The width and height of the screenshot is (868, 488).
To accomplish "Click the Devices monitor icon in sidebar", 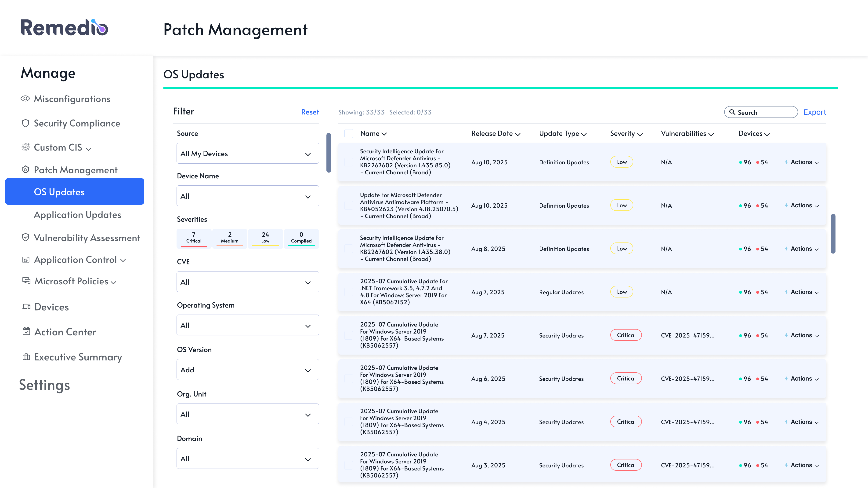I will [26, 307].
